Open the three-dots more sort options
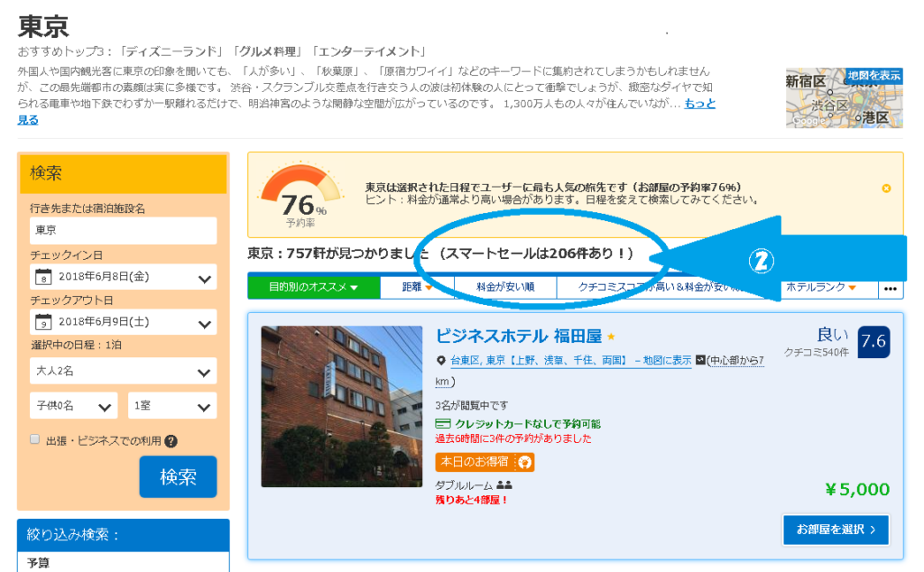The width and height of the screenshot is (924, 572). 892,288
